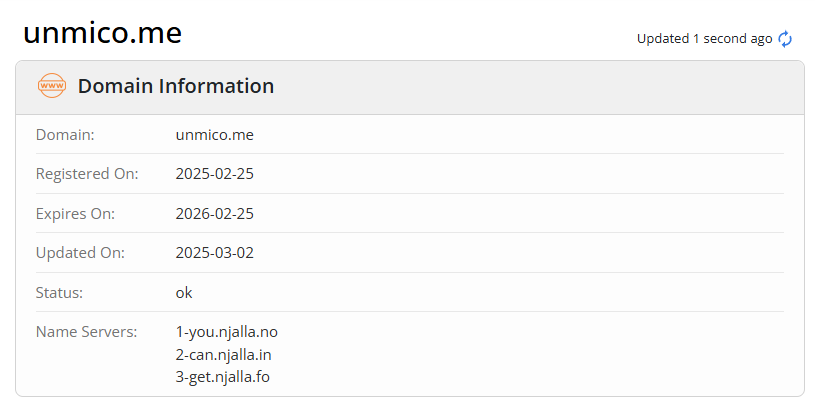Screen dimensions: 815x409
Task: Click the updated date 2025-03-02
Action: coord(215,253)
